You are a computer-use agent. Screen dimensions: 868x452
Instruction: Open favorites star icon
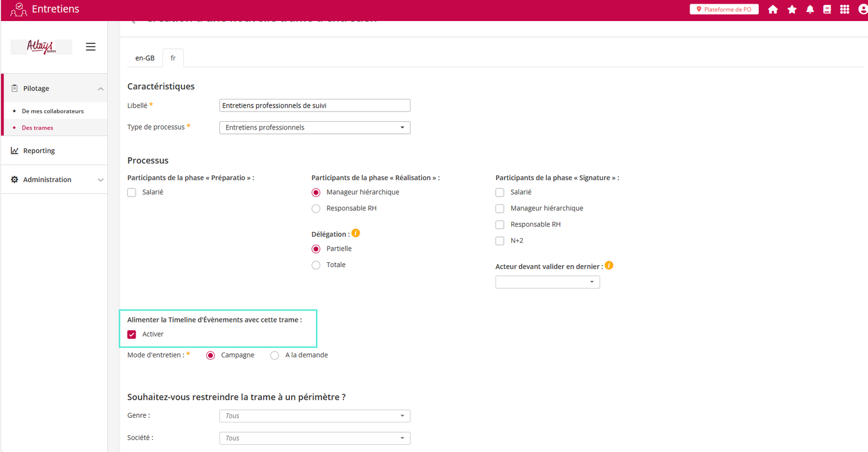pyautogui.click(x=791, y=10)
